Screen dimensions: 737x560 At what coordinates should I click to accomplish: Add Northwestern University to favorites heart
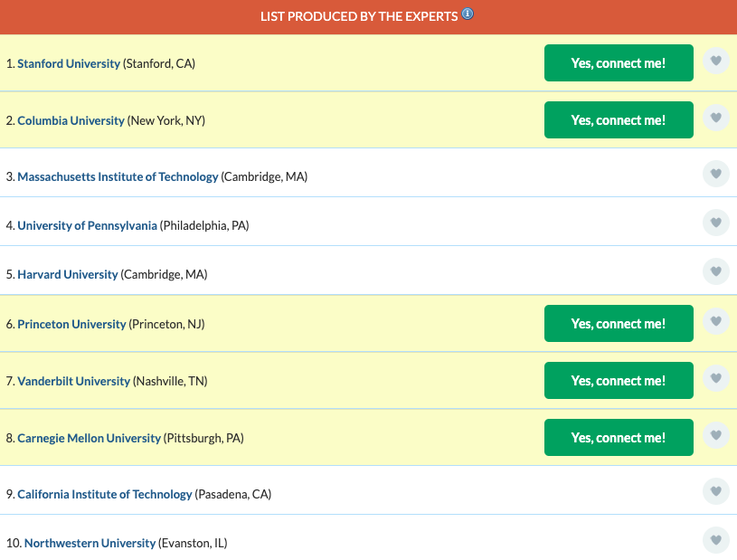[715, 540]
